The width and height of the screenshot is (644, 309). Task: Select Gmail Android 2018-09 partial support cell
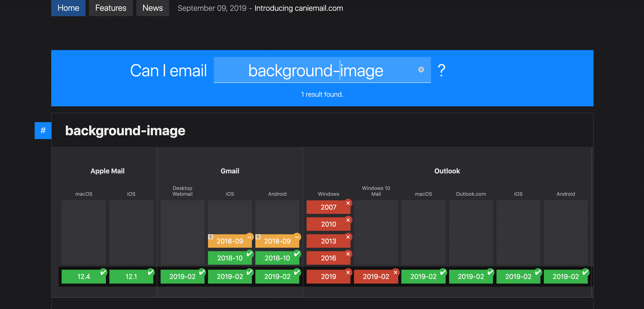tap(277, 241)
